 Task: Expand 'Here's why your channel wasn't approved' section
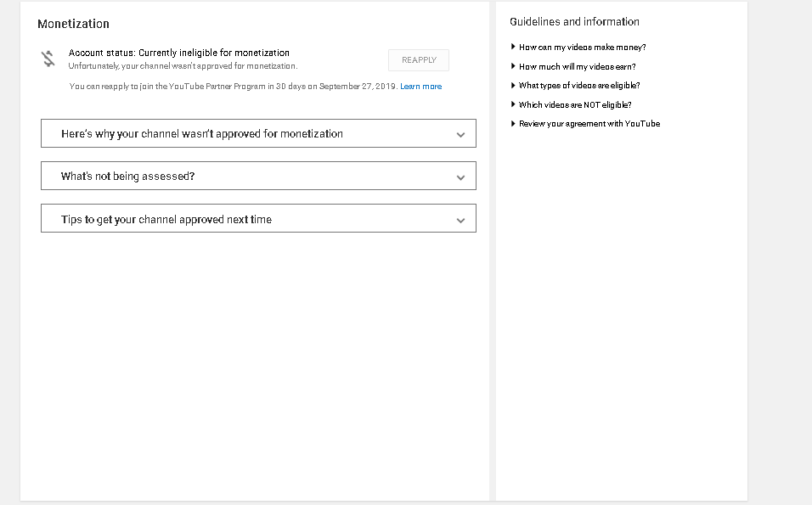pyautogui.click(x=258, y=133)
